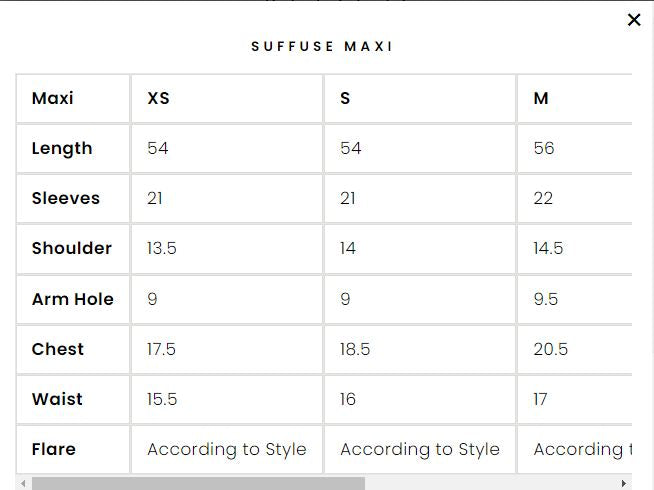
Task: Click the XS column header
Action: click(x=158, y=98)
